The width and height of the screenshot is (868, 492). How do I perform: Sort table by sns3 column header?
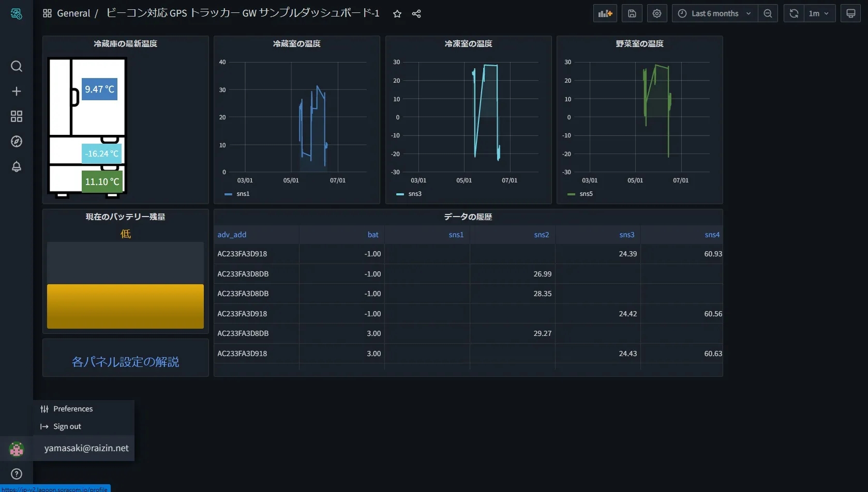[x=626, y=235]
